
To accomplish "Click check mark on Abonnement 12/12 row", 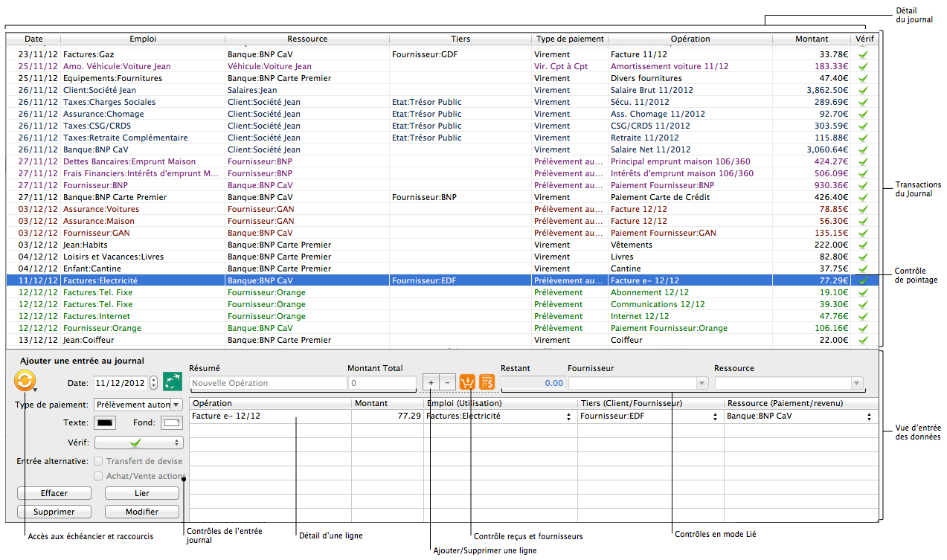I will pos(864,292).
